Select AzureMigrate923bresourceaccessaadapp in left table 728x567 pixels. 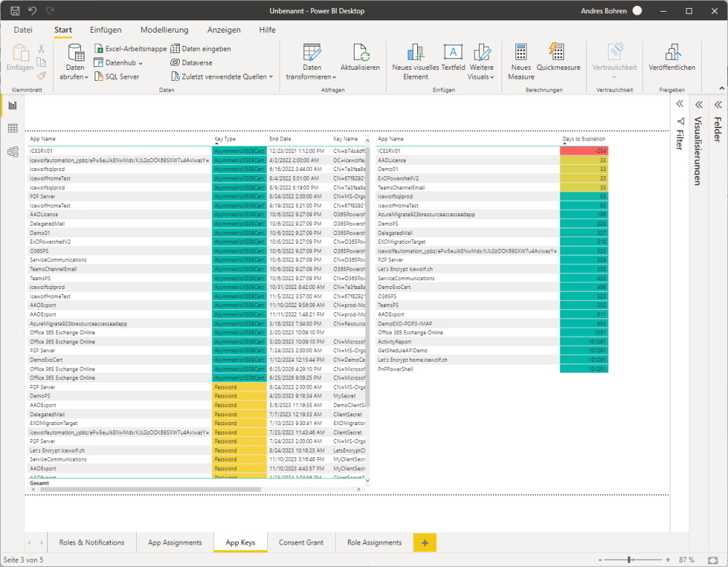tap(79, 324)
